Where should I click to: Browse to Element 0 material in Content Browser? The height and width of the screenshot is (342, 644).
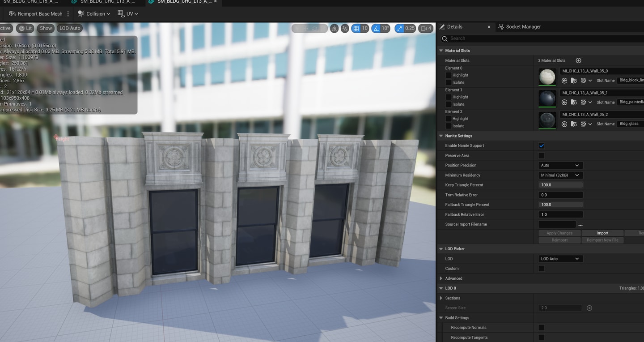(x=574, y=81)
